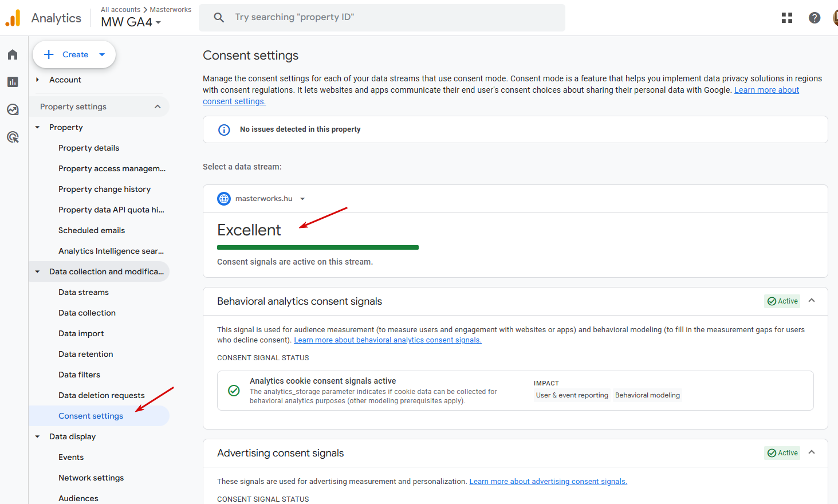Open Learn more about advertising consent signals link

tap(548, 482)
